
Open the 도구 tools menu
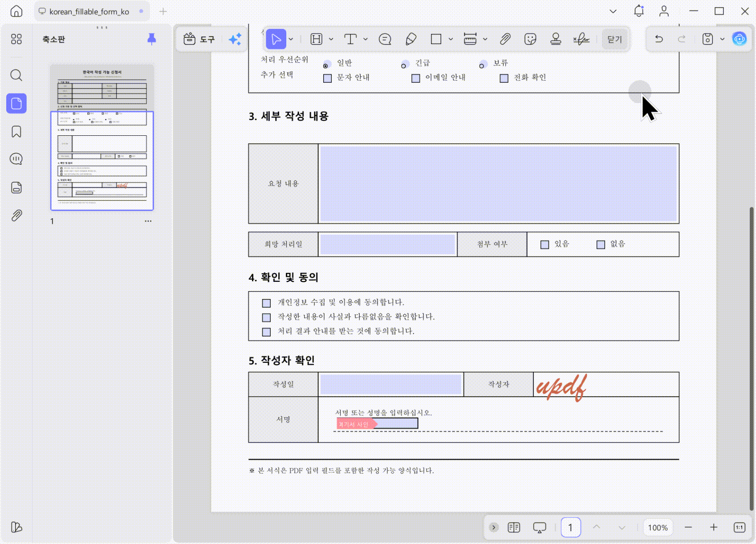(x=199, y=39)
